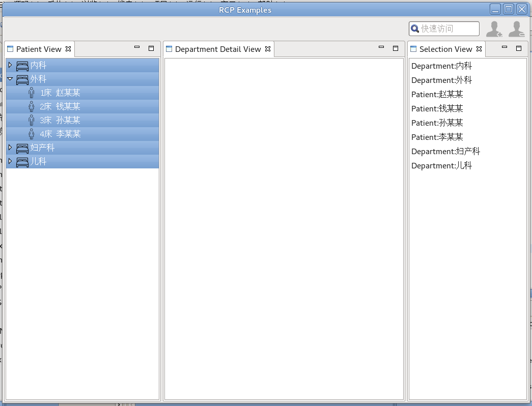Minimize the Patient View panel
Image resolution: width=532 pixels, height=406 pixels.
click(137, 47)
